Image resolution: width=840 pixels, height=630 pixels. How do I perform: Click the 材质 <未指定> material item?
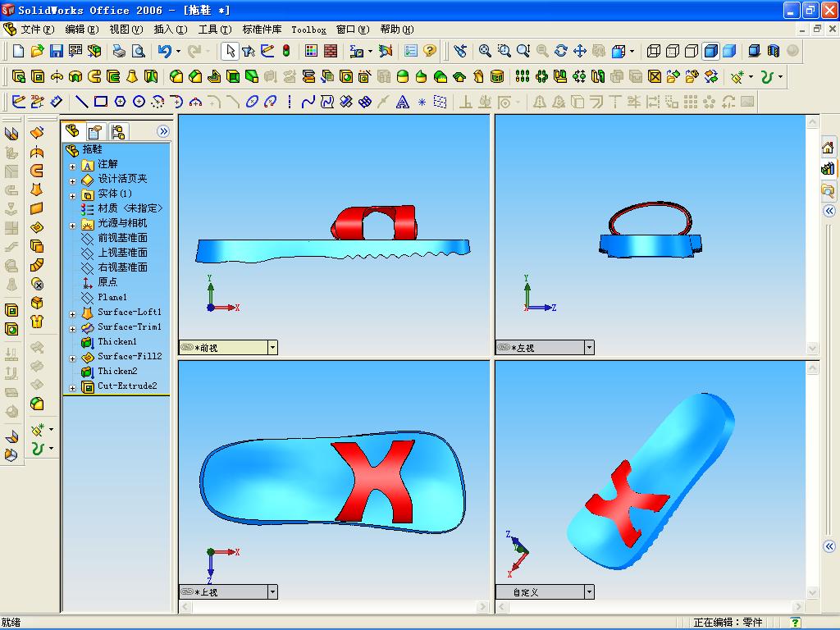130,208
